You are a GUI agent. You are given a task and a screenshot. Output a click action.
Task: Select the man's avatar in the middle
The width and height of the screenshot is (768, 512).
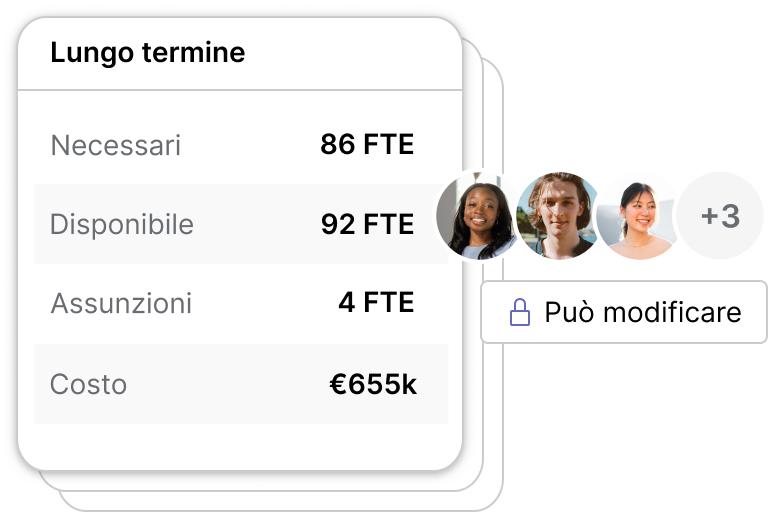(x=558, y=216)
